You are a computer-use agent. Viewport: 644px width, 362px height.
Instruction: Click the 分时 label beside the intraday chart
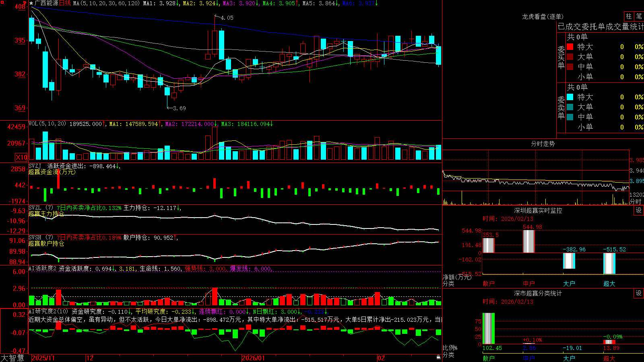click(x=636, y=202)
